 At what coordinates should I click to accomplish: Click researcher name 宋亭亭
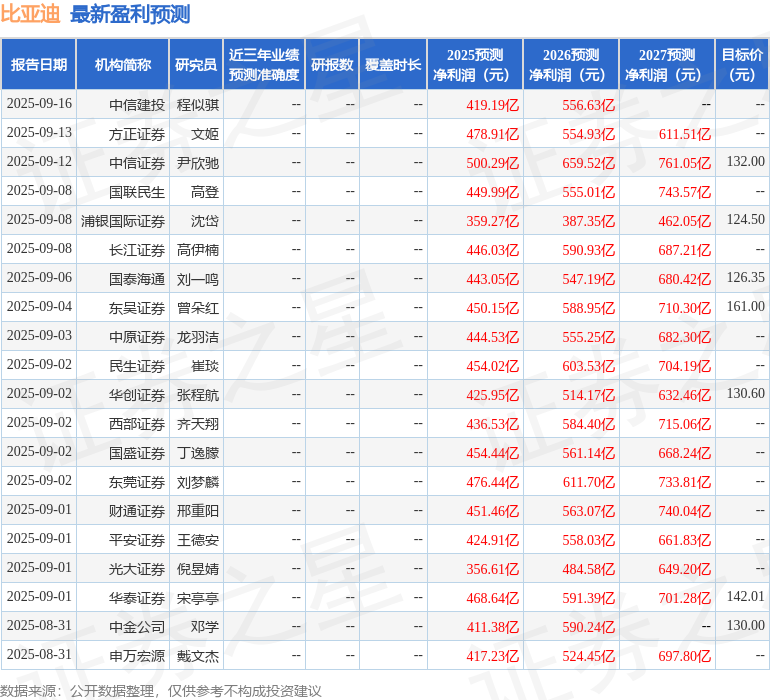click(x=198, y=597)
